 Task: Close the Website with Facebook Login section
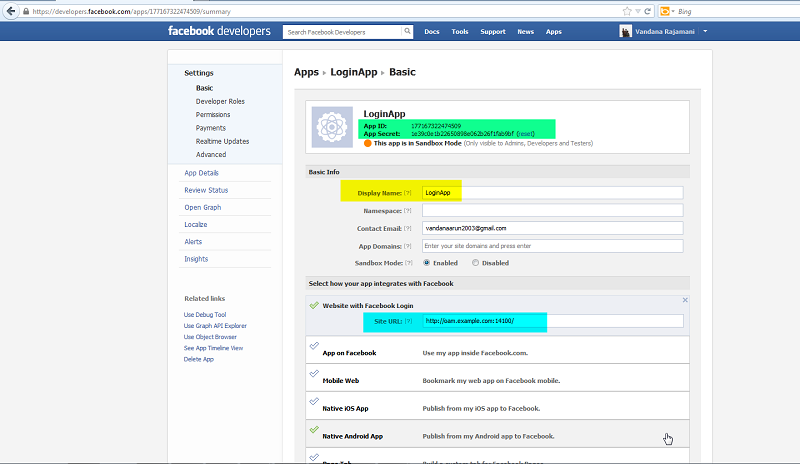(685, 300)
